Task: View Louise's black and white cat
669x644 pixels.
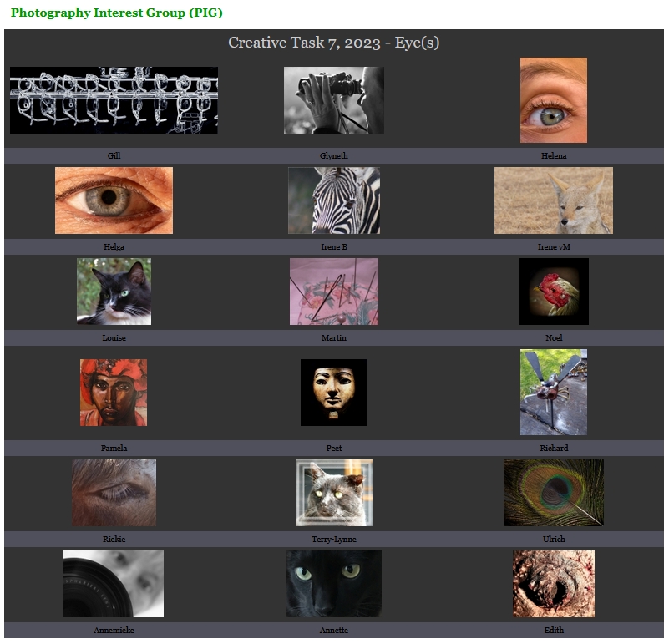Action: pyautogui.click(x=114, y=292)
